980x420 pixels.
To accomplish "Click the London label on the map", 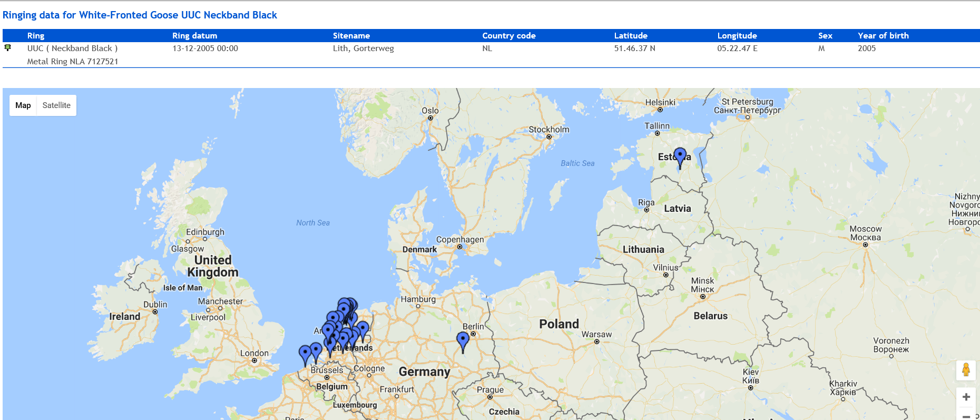I will 254,354.
